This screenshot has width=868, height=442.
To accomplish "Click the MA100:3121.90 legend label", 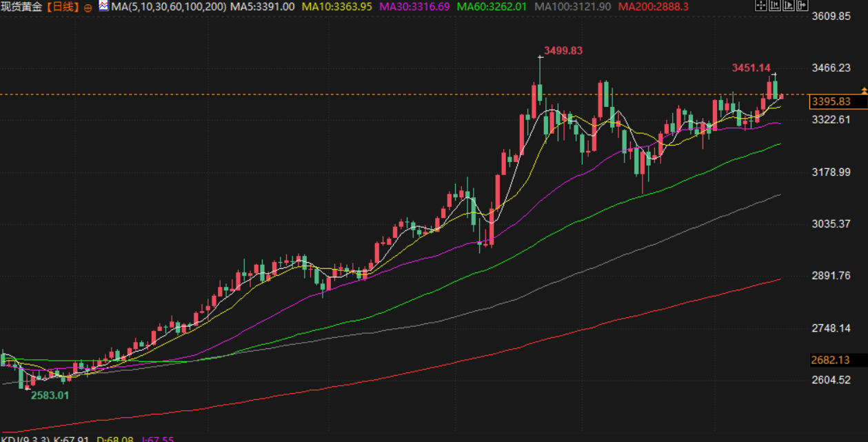I will [572, 7].
